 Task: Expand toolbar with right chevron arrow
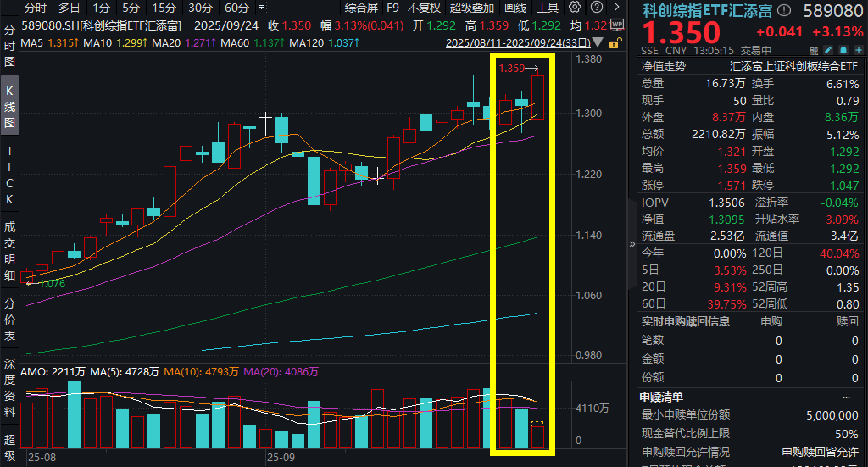pos(617,7)
